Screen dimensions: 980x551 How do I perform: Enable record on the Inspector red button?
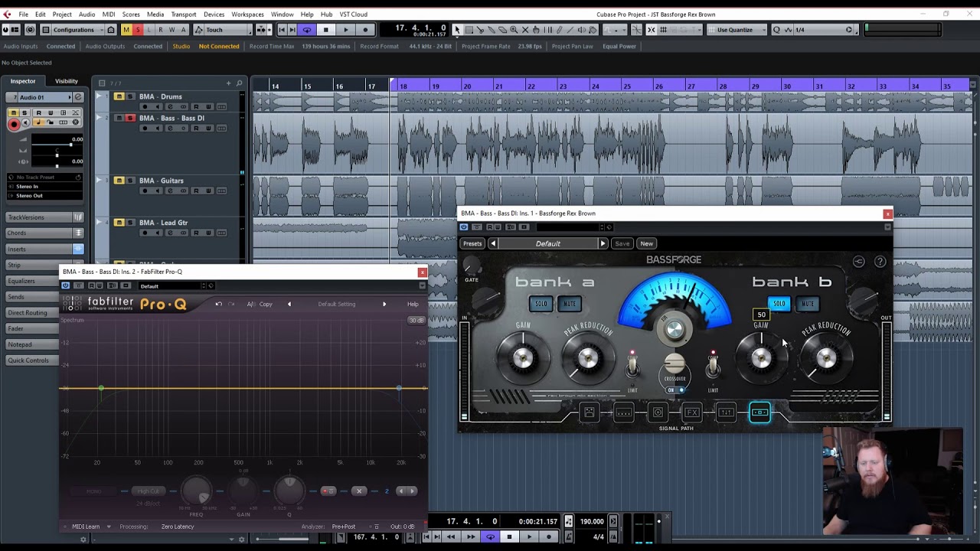(13, 122)
